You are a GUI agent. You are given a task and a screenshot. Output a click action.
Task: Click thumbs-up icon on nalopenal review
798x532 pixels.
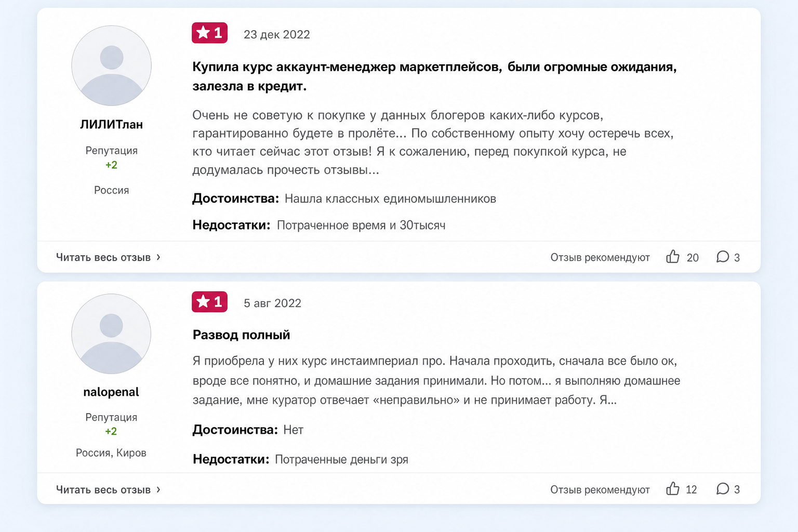(673, 489)
